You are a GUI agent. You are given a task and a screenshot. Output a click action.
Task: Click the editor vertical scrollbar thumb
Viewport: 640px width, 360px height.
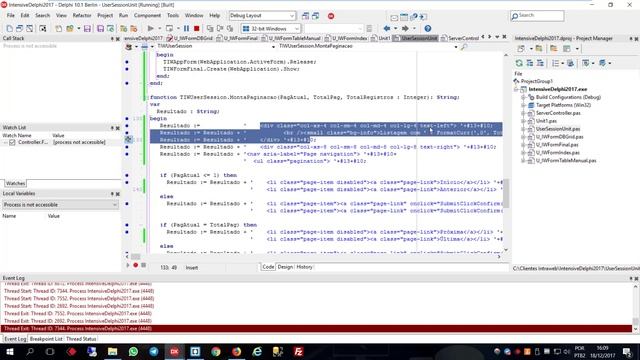(506, 193)
